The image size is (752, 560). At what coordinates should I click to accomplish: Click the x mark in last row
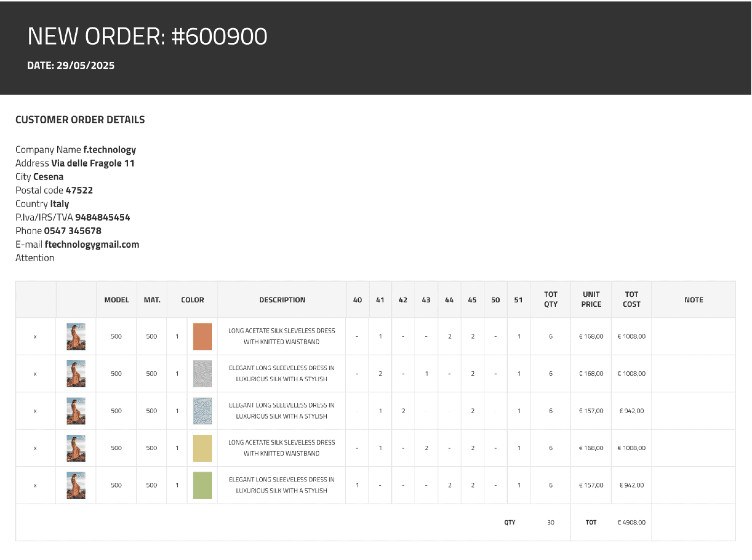click(35, 486)
